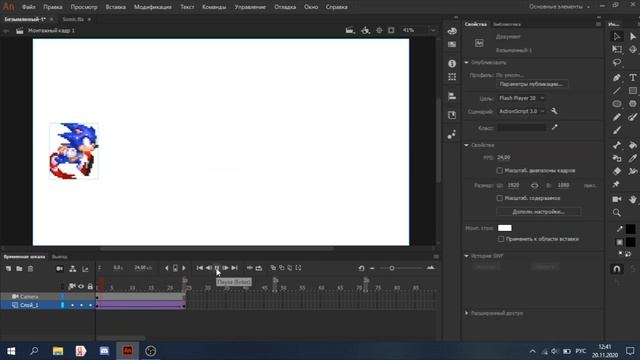Toggle link width and height
The image size is (640, 360).
tap(534, 185)
